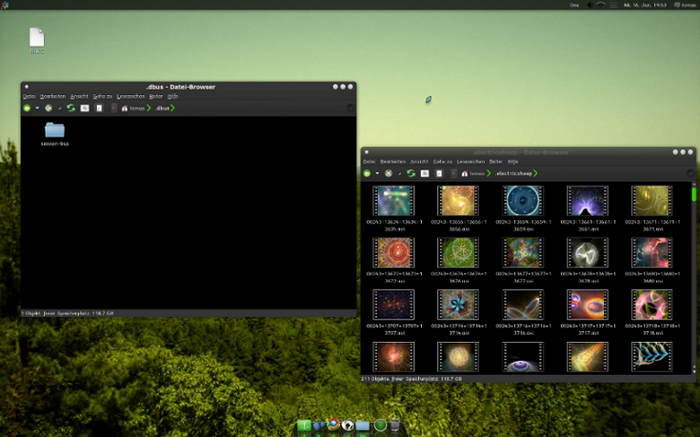Screen dimensions: 700x437
Task: Select green sphere video ending 13674.avi
Action: coord(458,253)
